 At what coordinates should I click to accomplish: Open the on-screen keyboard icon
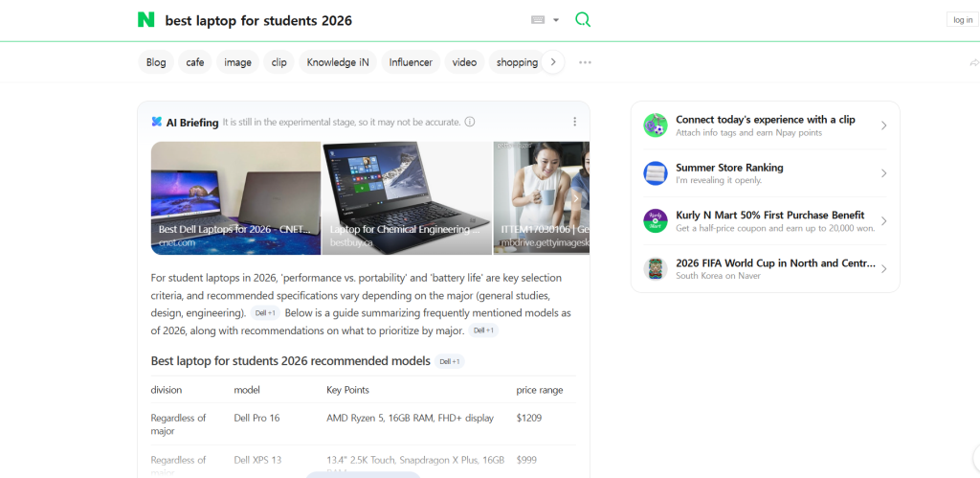tap(538, 20)
